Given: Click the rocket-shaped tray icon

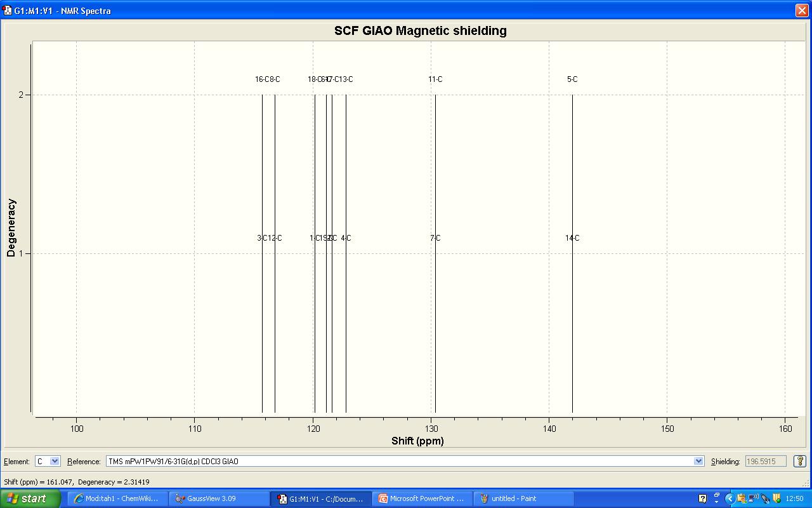Looking at the screenshot, I should coord(766,498).
